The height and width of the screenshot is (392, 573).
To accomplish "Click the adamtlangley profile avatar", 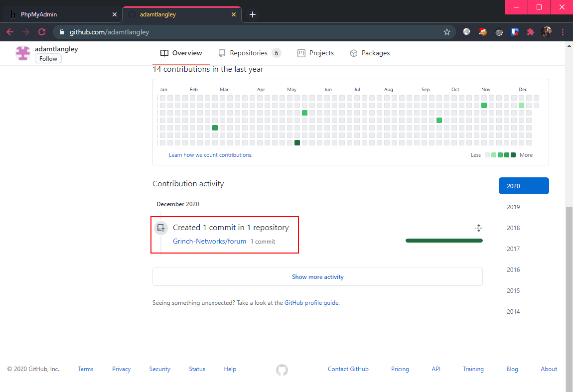I will pyautogui.click(x=22, y=53).
